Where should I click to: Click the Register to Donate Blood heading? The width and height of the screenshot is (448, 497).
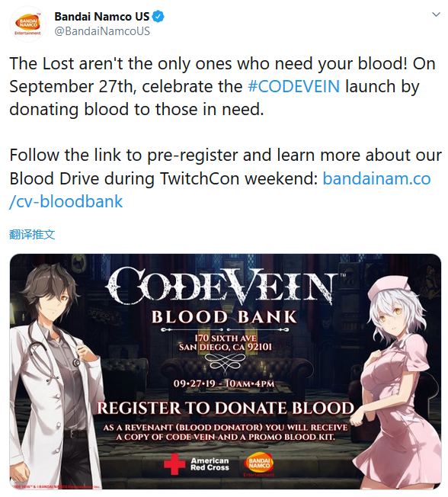pyautogui.click(x=226, y=409)
